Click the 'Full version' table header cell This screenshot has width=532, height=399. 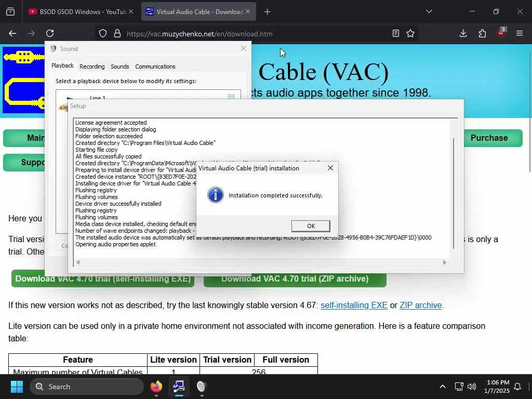286,360
